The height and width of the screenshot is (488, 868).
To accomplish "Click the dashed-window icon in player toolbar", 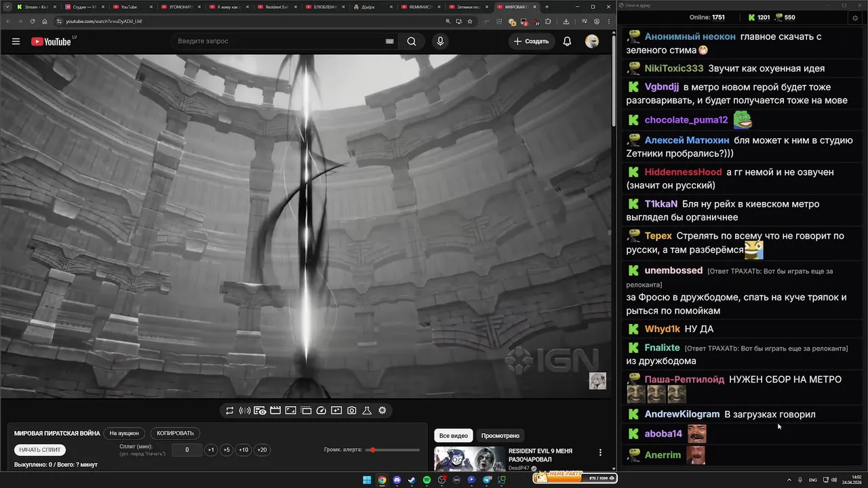I will [306, 411].
